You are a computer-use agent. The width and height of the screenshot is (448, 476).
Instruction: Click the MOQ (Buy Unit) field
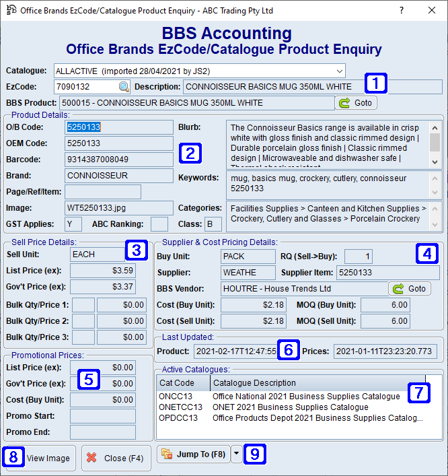click(385, 305)
